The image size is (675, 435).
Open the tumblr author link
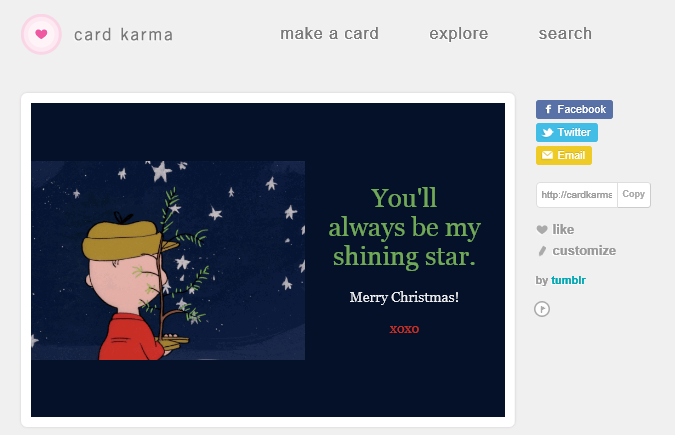(568, 280)
